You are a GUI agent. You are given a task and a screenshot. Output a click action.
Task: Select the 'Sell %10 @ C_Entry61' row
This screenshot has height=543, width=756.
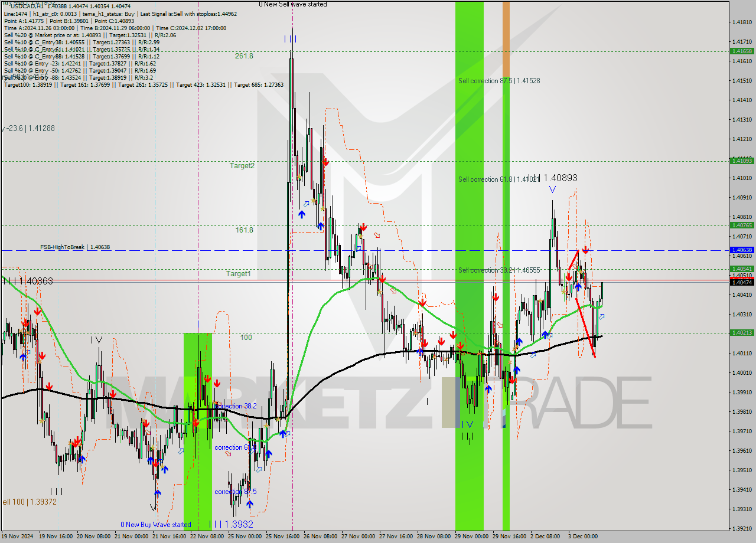point(82,49)
